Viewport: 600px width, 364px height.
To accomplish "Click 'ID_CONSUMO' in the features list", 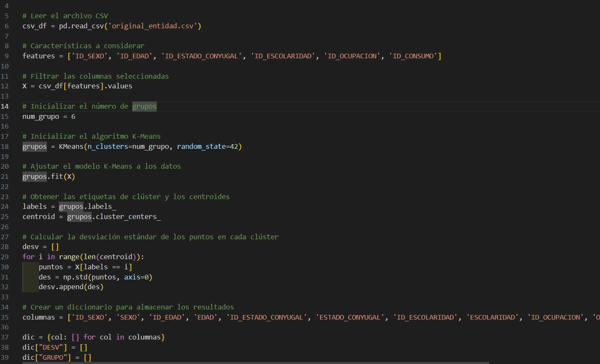I will (x=413, y=56).
